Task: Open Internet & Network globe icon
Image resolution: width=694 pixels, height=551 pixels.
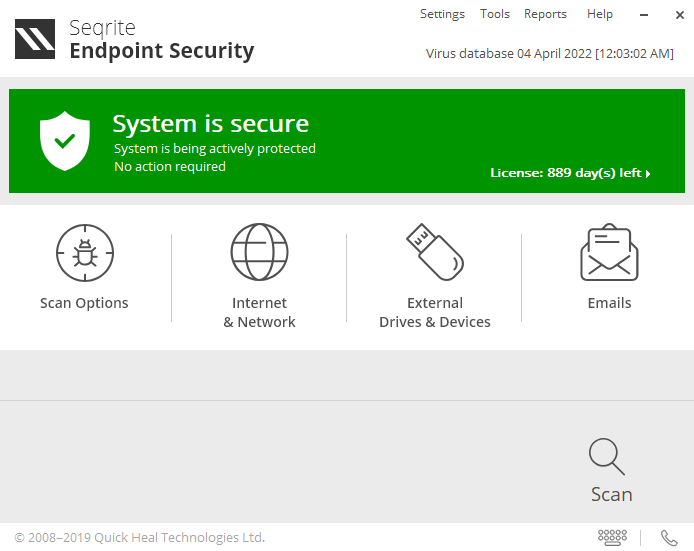Action: click(x=259, y=252)
